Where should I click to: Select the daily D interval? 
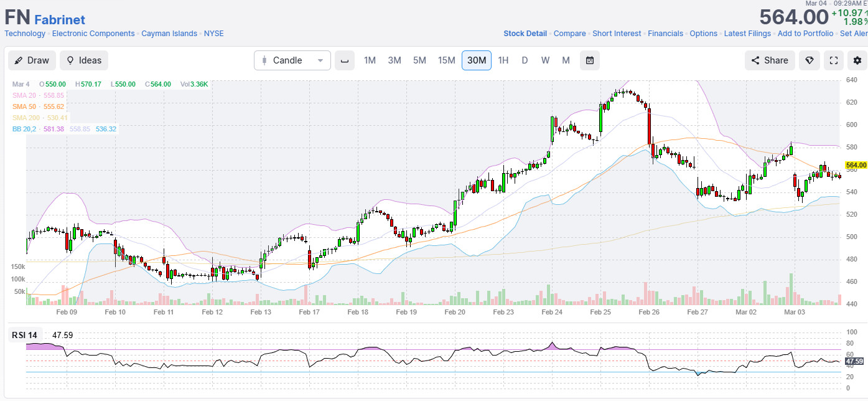pos(525,60)
